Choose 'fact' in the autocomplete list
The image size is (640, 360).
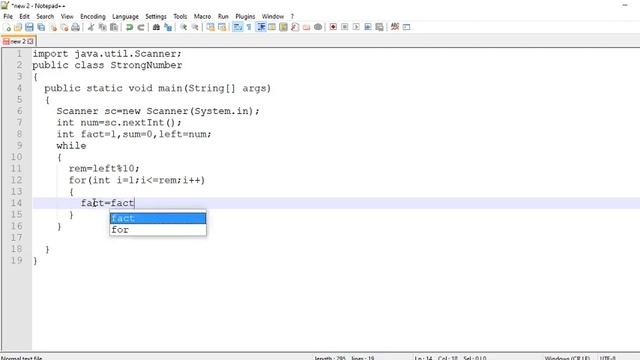click(x=158, y=218)
